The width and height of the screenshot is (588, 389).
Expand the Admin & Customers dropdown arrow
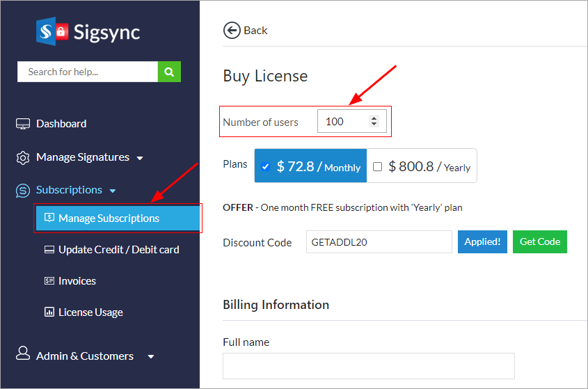[x=151, y=356]
